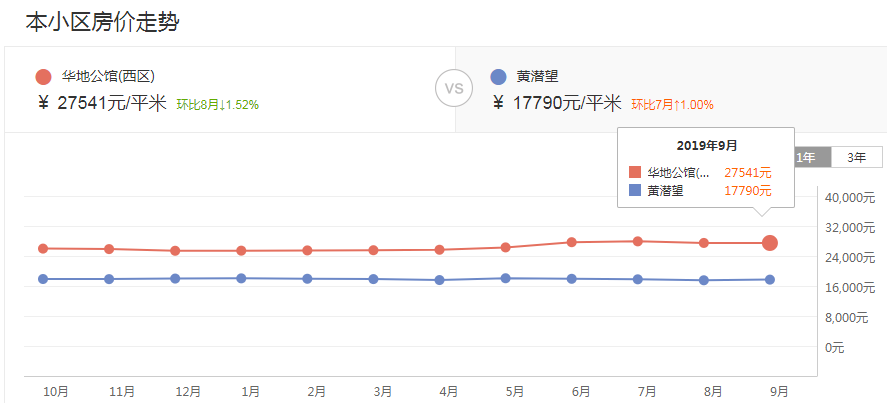Viewport: 887px width, 403px height.
Task: Click the 环比8月↓1.52% change text
Action: (218, 104)
